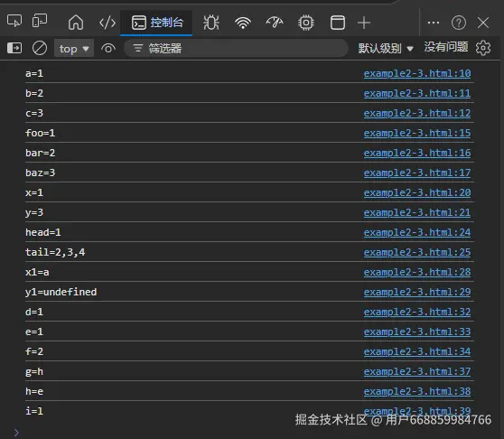The image size is (504, 439).
Task: Open link example2-3.html:16
Action: pos(417,153)
